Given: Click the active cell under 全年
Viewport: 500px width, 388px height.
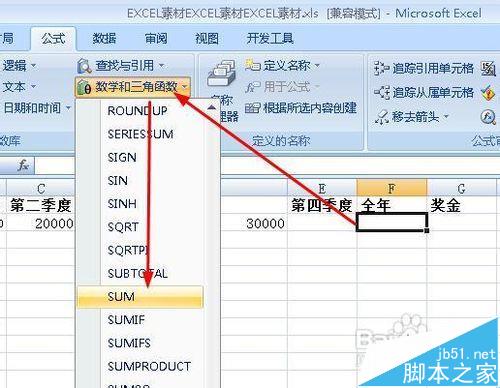Looking at the screenshot, I should coord(392,222).
